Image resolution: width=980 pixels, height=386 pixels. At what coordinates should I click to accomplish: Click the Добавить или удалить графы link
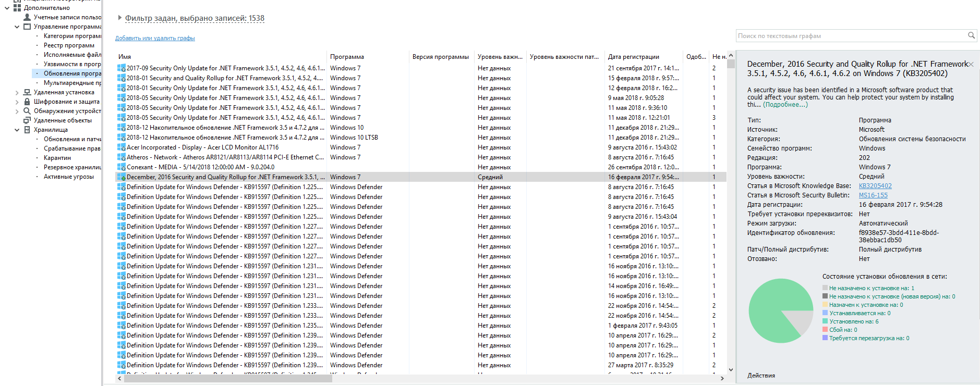coord(155,38)
